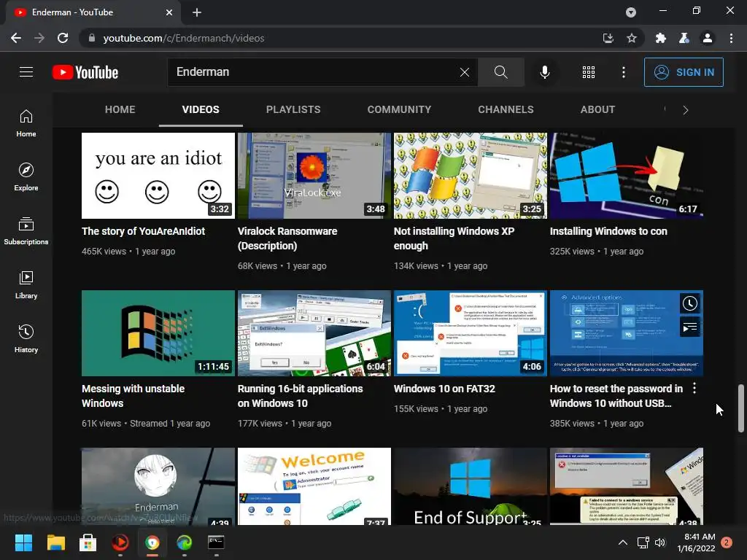The height and width of the screenshot is (560, 747).
Task: Open the taskbar clock and date
Action: pyautogui.click(x=697, y=542)
